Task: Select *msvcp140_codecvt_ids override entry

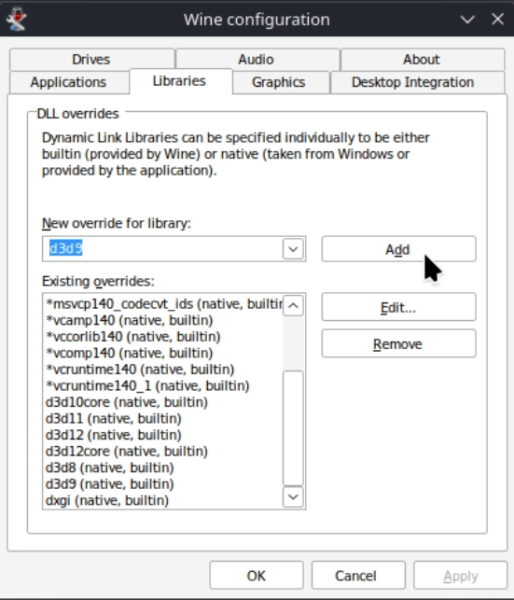Action: pos(163,304)
